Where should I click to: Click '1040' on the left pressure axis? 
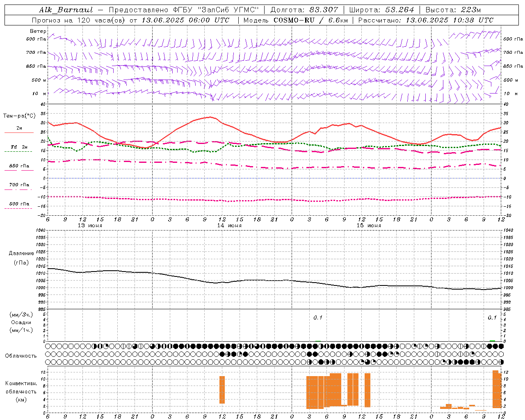[x=40, y=231]
